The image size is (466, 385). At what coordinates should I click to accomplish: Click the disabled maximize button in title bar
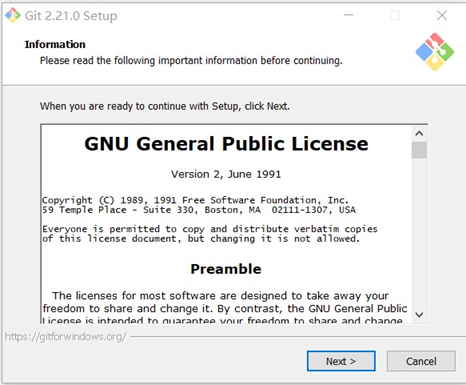tap(395, 15)
